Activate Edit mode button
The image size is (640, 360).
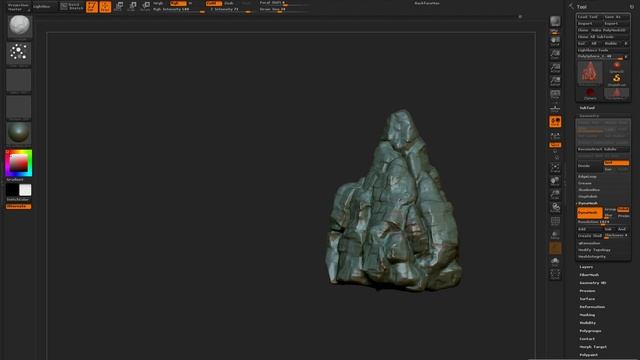pos(92,7)
